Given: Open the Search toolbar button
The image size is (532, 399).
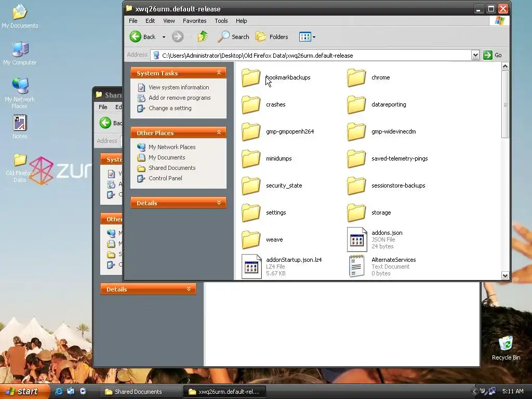Looking at the screenshot, I should point(233,37).
